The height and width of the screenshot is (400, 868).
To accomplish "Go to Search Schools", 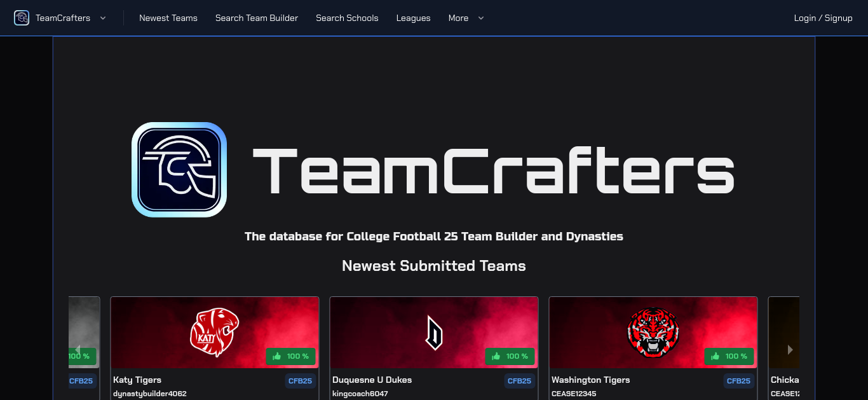I will click(x=347, y=18).
